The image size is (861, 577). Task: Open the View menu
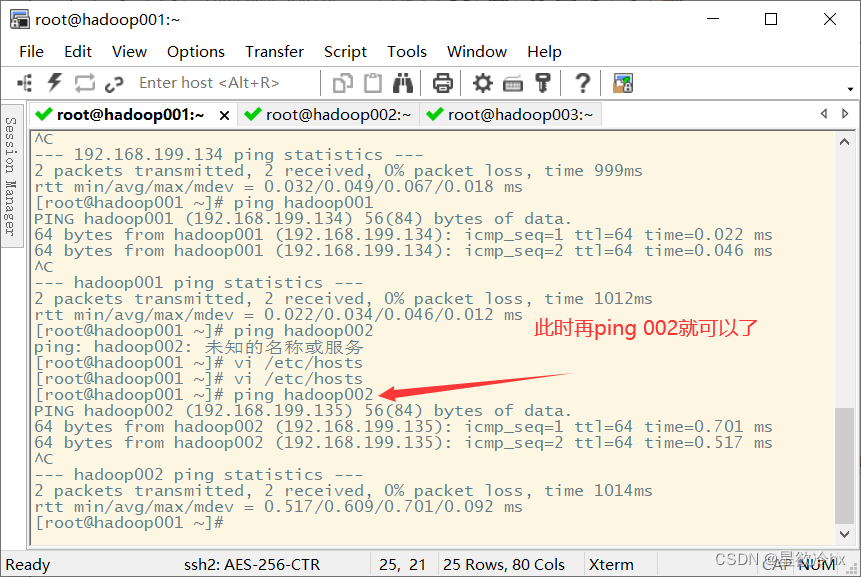pyautogui.click(x=129, y=52)
